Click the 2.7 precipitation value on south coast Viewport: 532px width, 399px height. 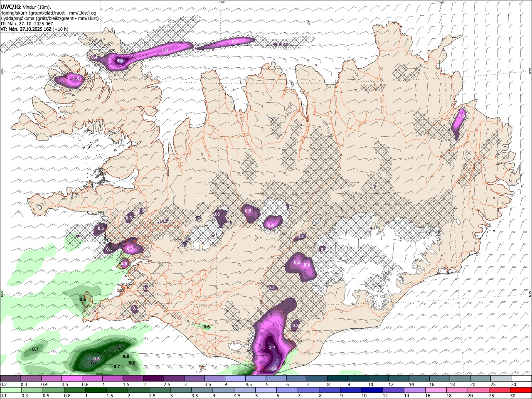273,347
